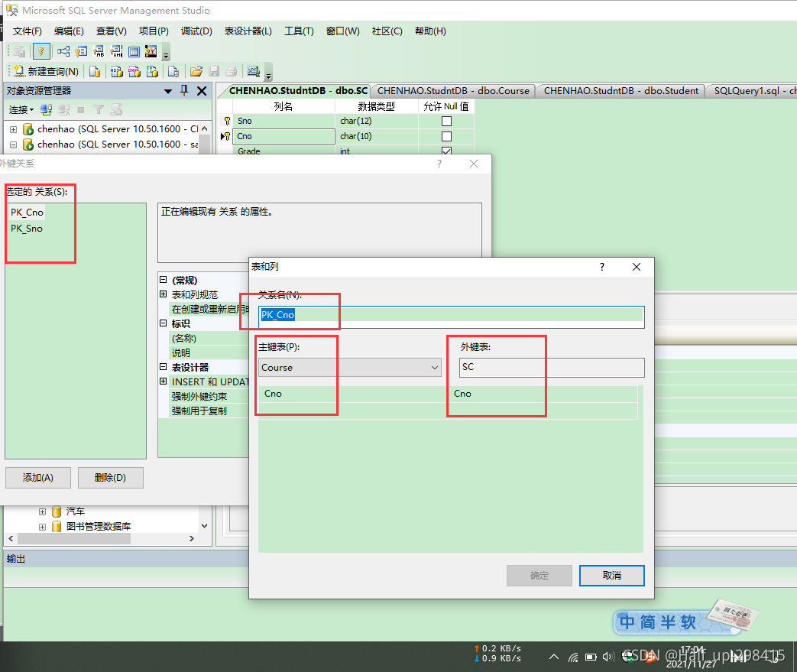Click the Print icon in toolbar
The image size is (797, 672).
click(232, 71)
